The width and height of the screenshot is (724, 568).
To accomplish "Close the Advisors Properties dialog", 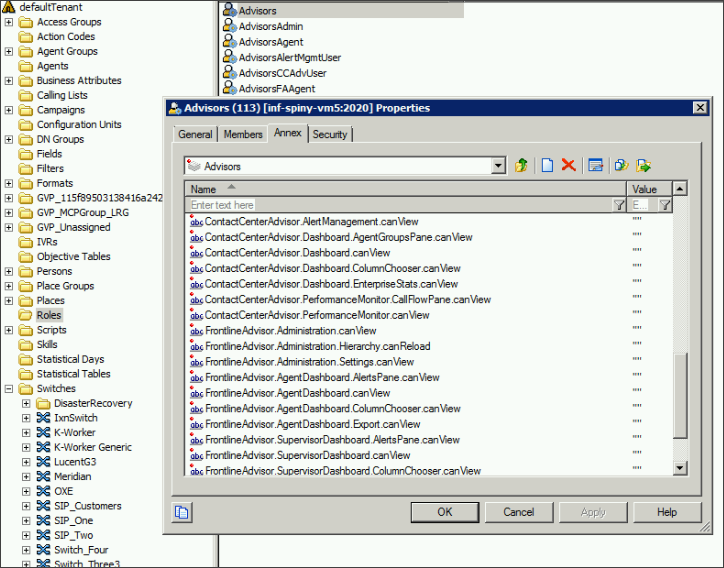I will (x=700, y=108).
